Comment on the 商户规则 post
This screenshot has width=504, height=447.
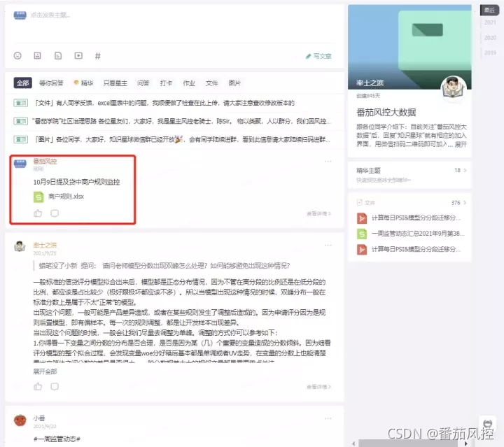(55, 213)
